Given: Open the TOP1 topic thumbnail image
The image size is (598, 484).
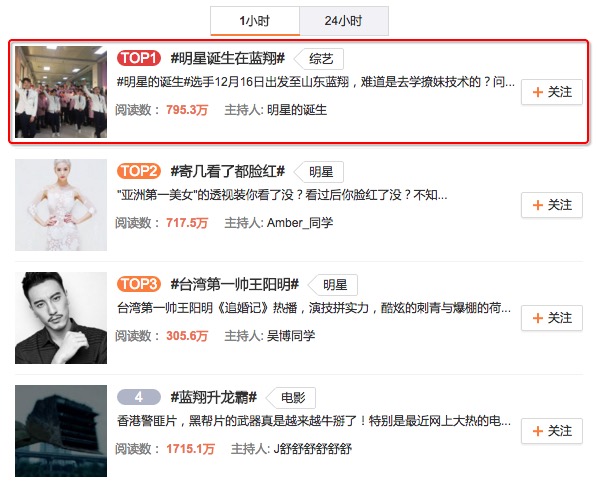Looking at the screenshot, I should 61,92.
